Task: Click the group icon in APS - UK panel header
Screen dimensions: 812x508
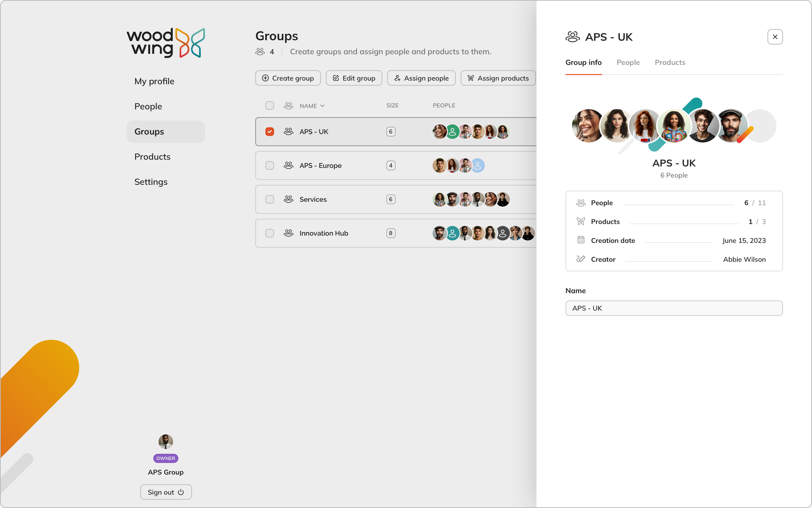Action: pos(572,37)
